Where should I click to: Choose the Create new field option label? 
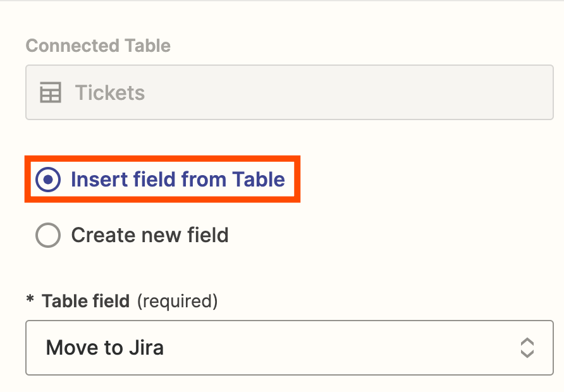tap(150, 235)
